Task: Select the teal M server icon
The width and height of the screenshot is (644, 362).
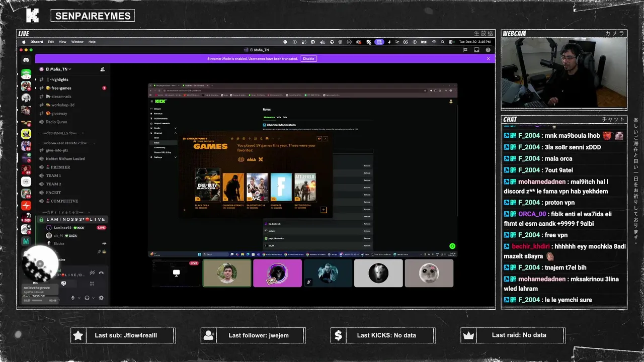Action: point(26,241)
